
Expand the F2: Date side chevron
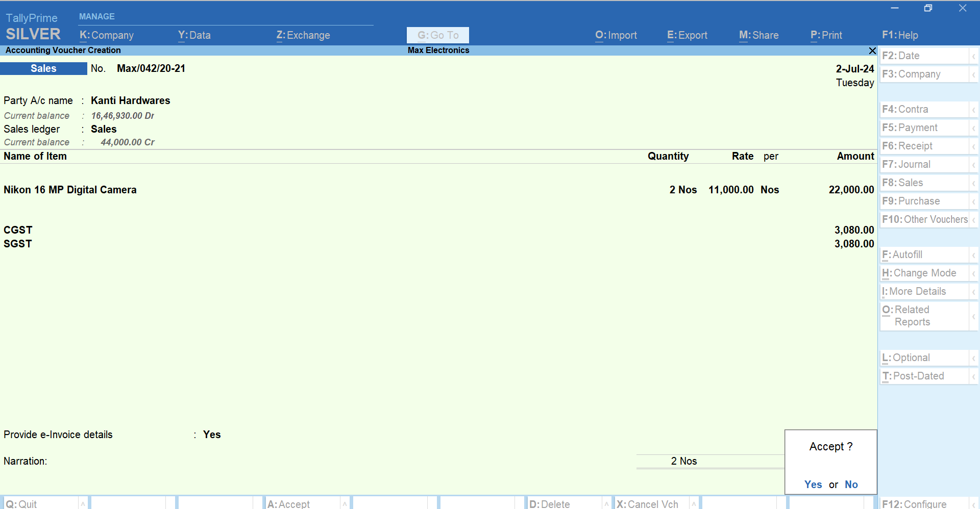pos(974,56)
